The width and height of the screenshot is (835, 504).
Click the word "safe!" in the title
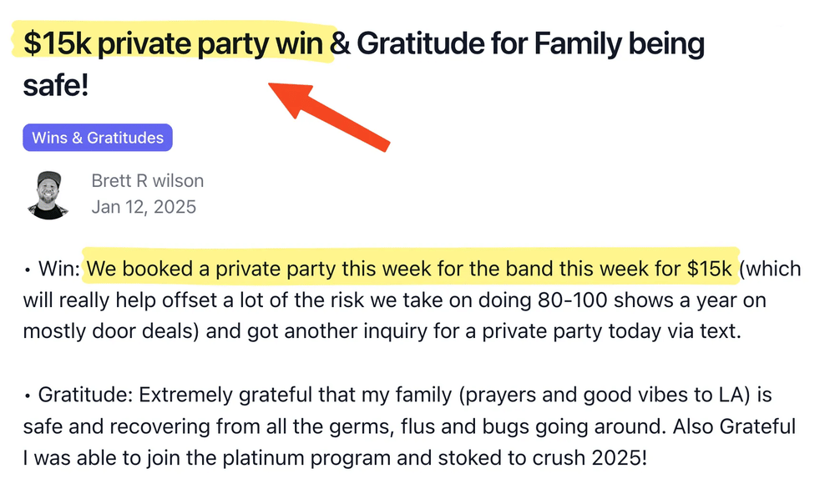(x=55, y=84)
